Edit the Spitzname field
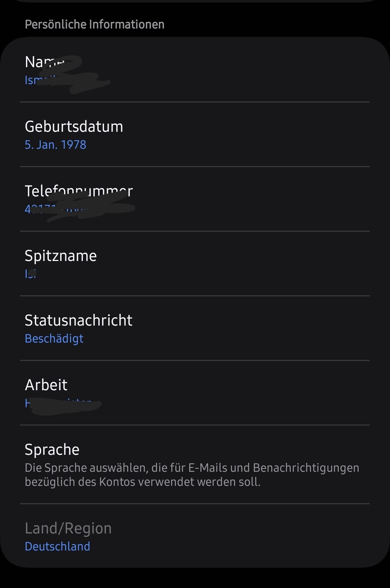Screen dimensions: 390x588 pos(195,264)
